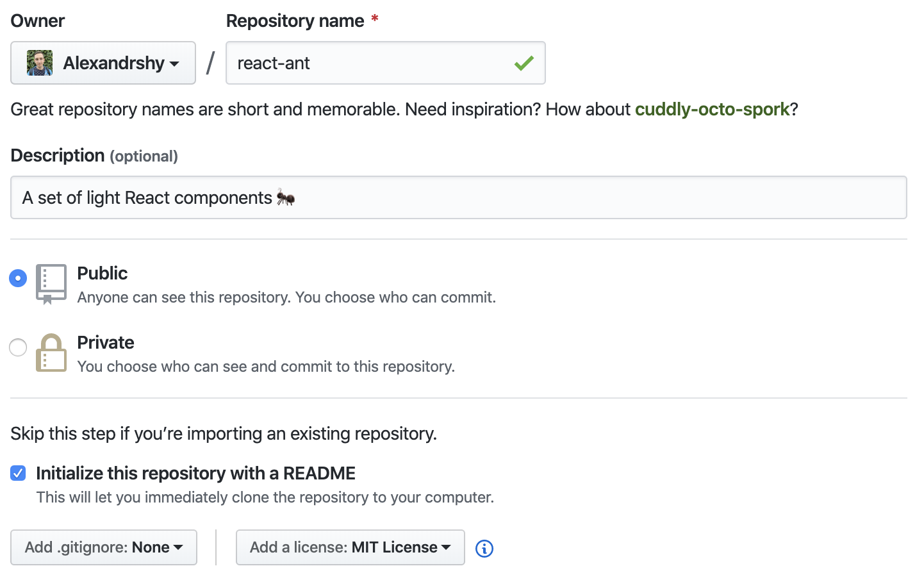Click the Public repository book icon

pyautogui.click(x=51, y=283)
